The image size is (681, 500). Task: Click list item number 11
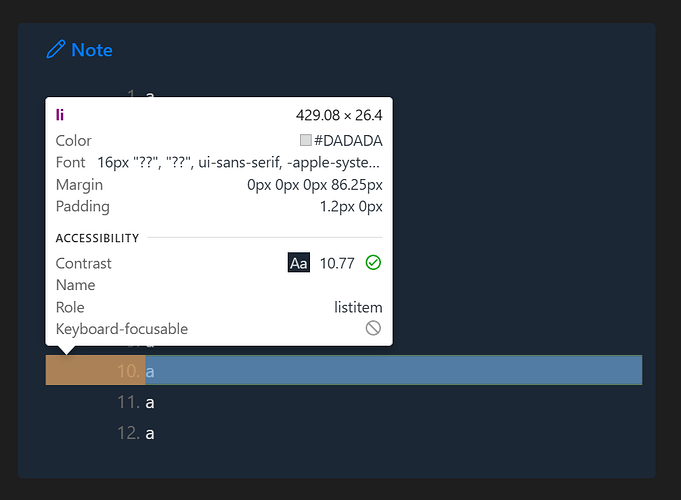pyautogui.click(x=136, y=402)
